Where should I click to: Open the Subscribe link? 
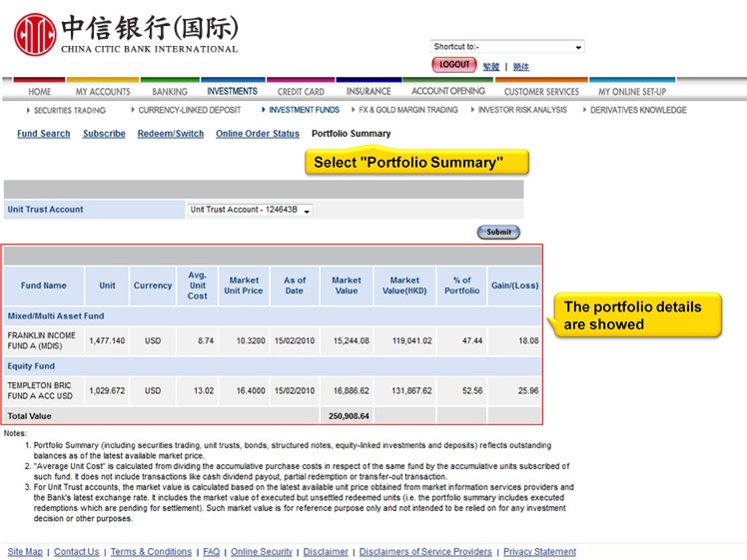point(104,134)
